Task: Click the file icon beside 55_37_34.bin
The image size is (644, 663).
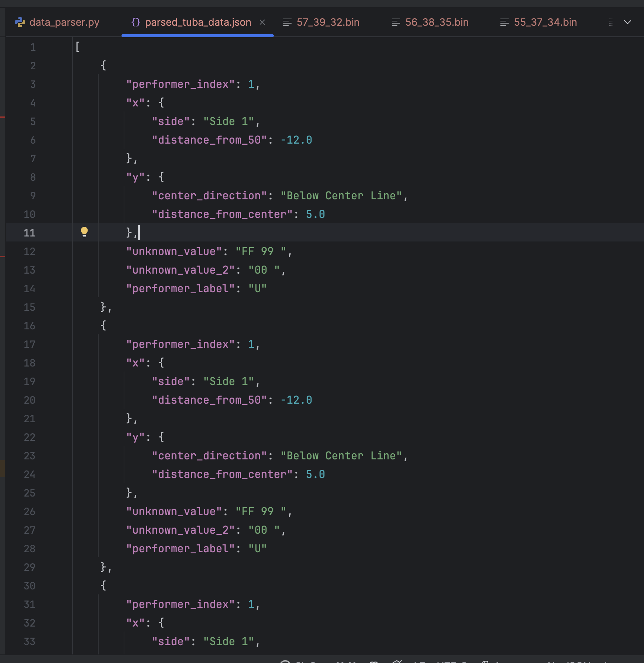Action: [x=505, y=23]
